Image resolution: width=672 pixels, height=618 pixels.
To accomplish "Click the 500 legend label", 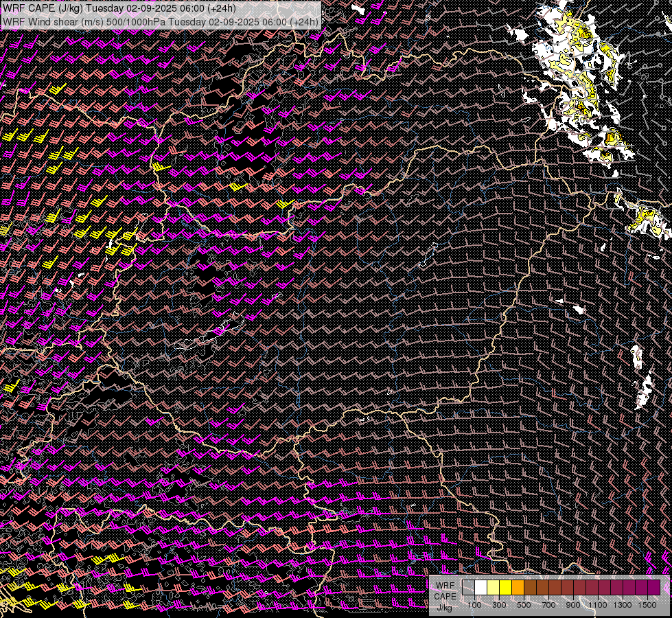I will 524,605.
